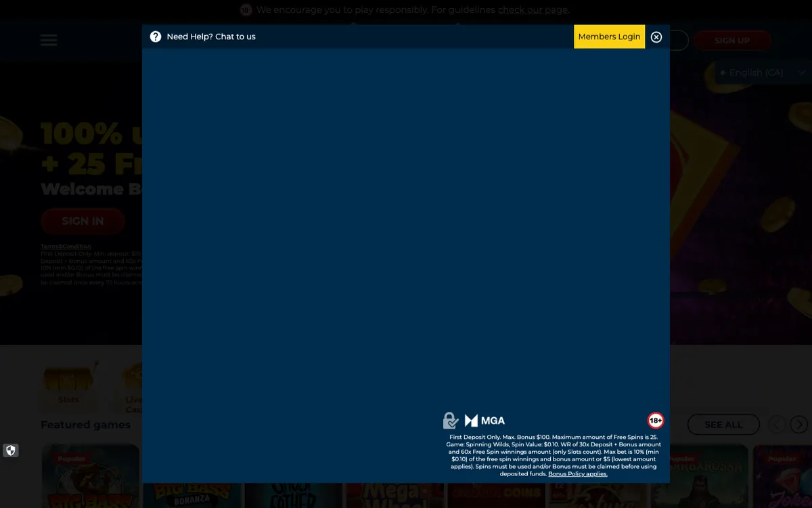Expand the English (CA) language dropdown
The width and height of the screenshot is (812, 508).
pos(762,72)
